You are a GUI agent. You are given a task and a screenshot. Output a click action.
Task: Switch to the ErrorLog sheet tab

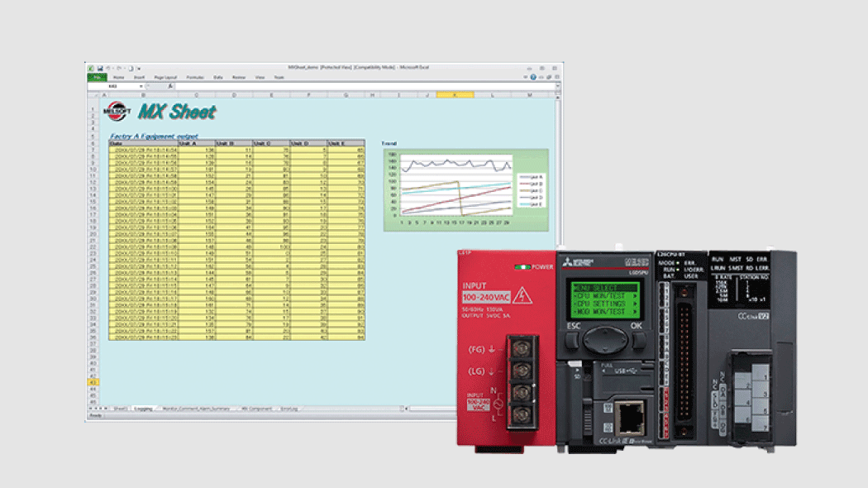click(x=289, y=409)
